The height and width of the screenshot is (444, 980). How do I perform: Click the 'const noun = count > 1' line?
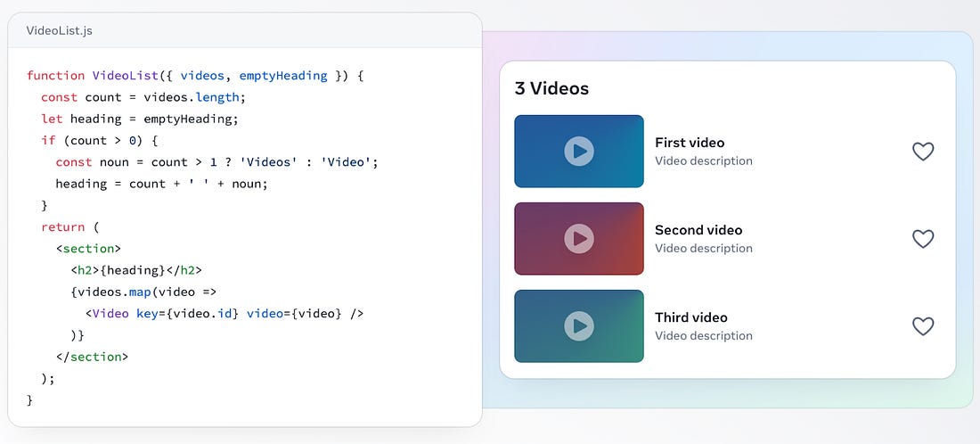point(216,162)
